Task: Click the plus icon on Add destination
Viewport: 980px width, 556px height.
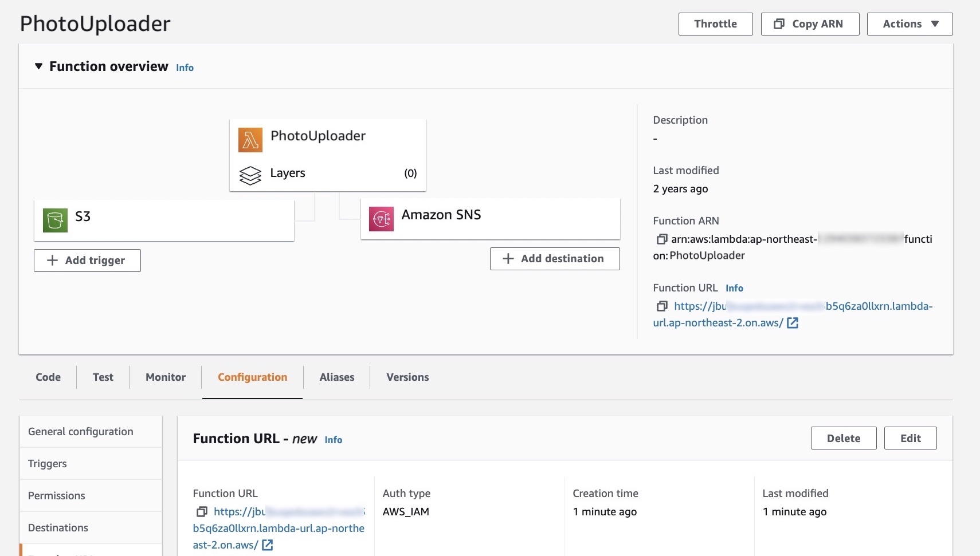Action: 508,258
